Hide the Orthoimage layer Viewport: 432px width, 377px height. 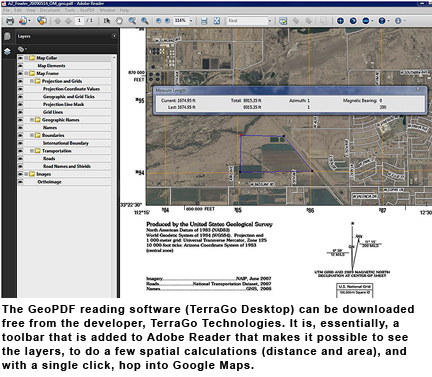click(21, 182)
